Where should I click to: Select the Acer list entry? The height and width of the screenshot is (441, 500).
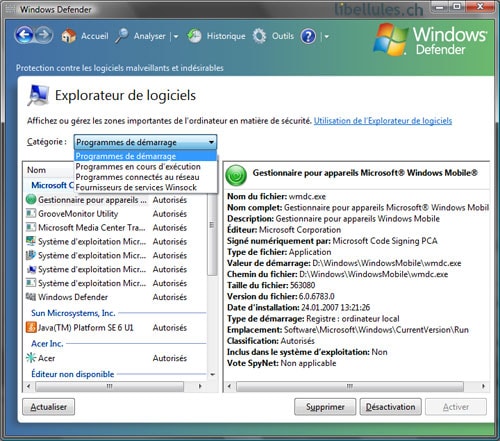click(115, 358)
